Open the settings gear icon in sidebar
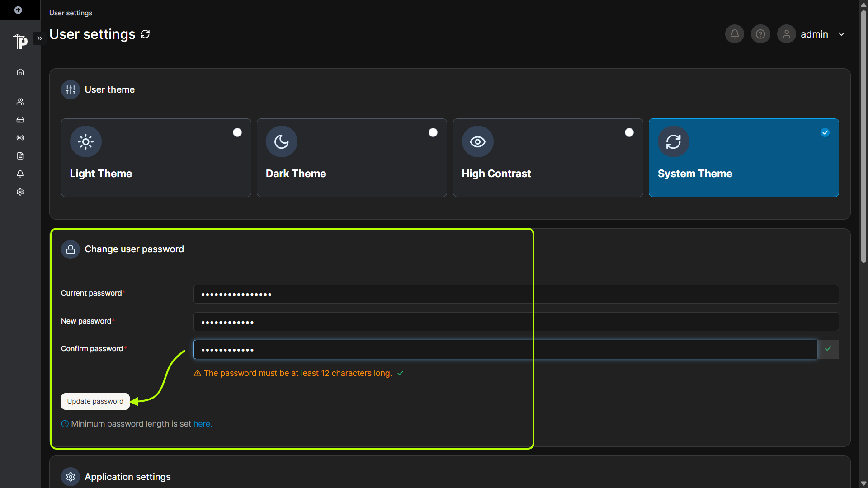This screenshot has width=868, height=488. (x=20, y=192)
